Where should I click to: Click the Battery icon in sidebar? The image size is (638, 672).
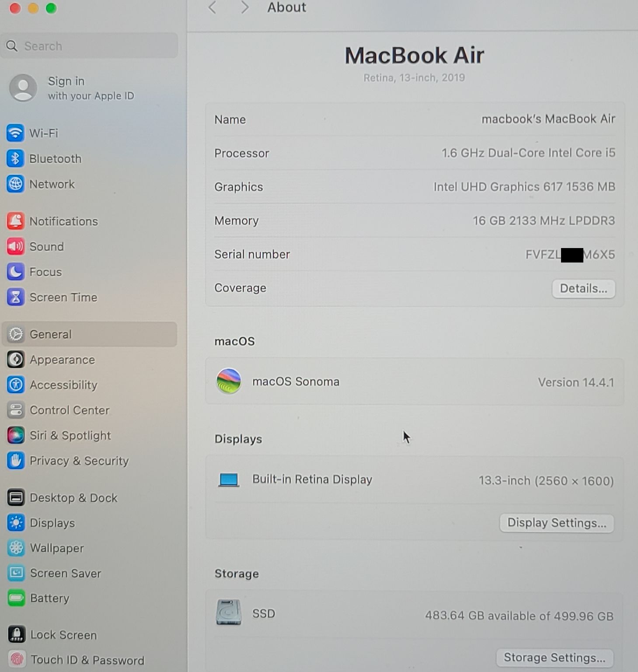(16, 598)
